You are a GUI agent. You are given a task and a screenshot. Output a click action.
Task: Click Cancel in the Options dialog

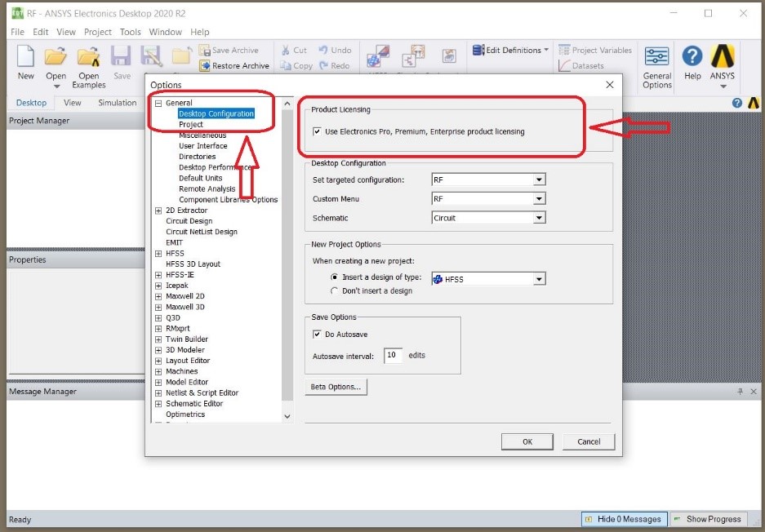coord(589,441)
